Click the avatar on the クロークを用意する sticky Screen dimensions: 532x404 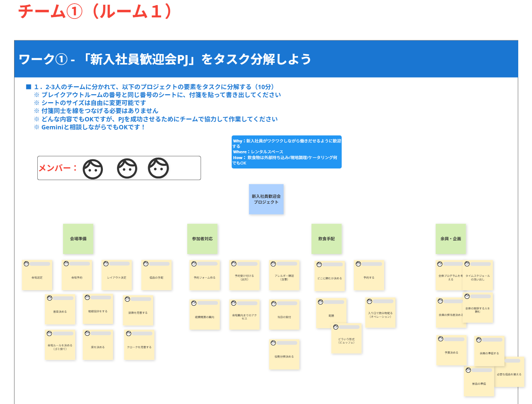129,333
